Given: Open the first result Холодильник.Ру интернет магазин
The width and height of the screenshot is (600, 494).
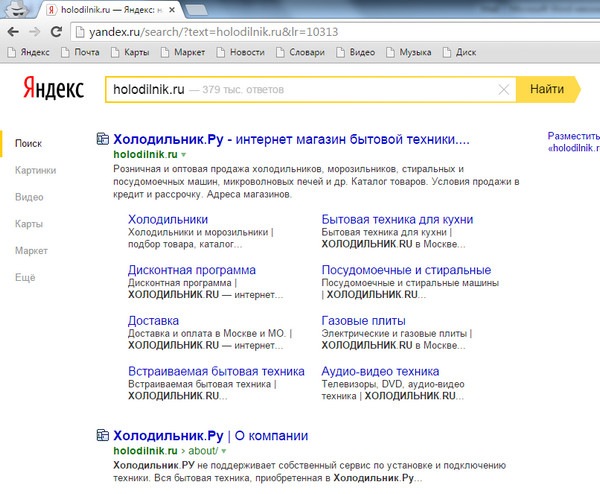Looking at the screenshot, I should pyautogui.click(x=291, y=139).
